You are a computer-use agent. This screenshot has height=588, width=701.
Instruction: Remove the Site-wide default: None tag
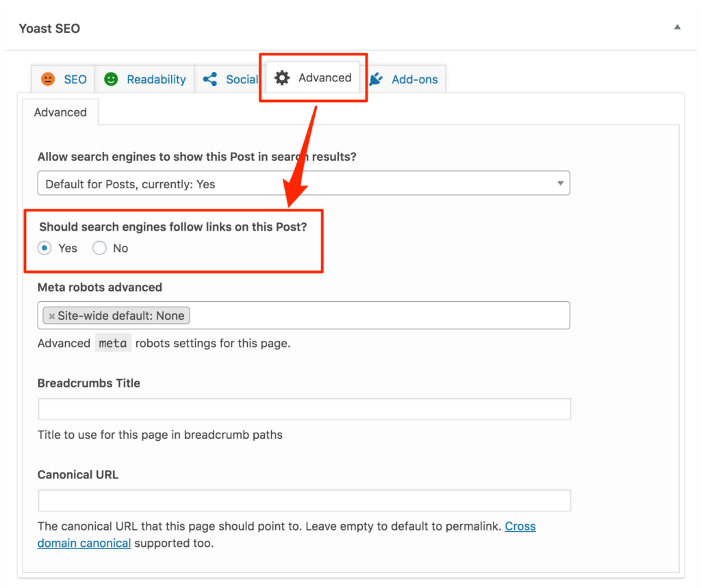coord(52,316)
